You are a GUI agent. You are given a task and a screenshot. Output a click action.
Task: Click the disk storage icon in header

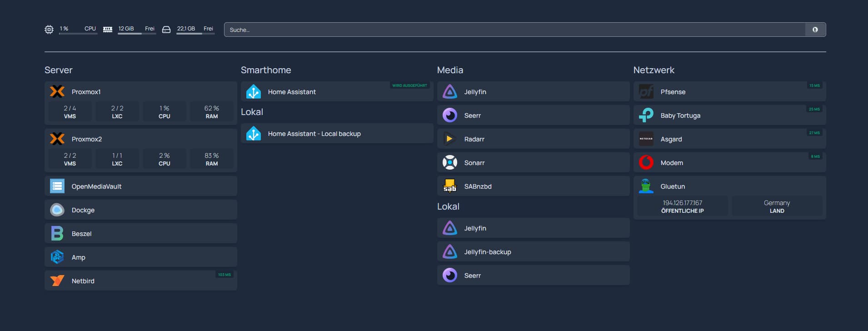pyautogui.click(x=166, y=30)
